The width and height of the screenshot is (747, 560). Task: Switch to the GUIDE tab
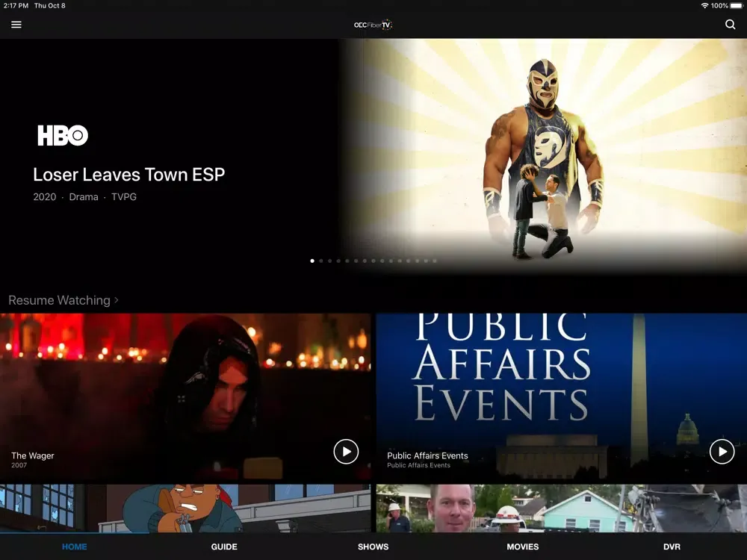pos(224,547)
